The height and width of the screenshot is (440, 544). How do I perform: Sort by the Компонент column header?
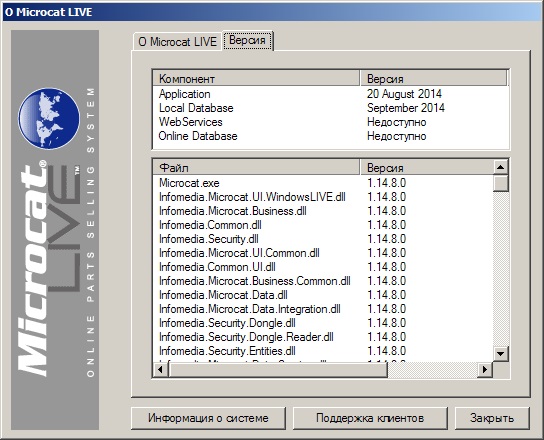pyautogui.click(x=256, y=78)
